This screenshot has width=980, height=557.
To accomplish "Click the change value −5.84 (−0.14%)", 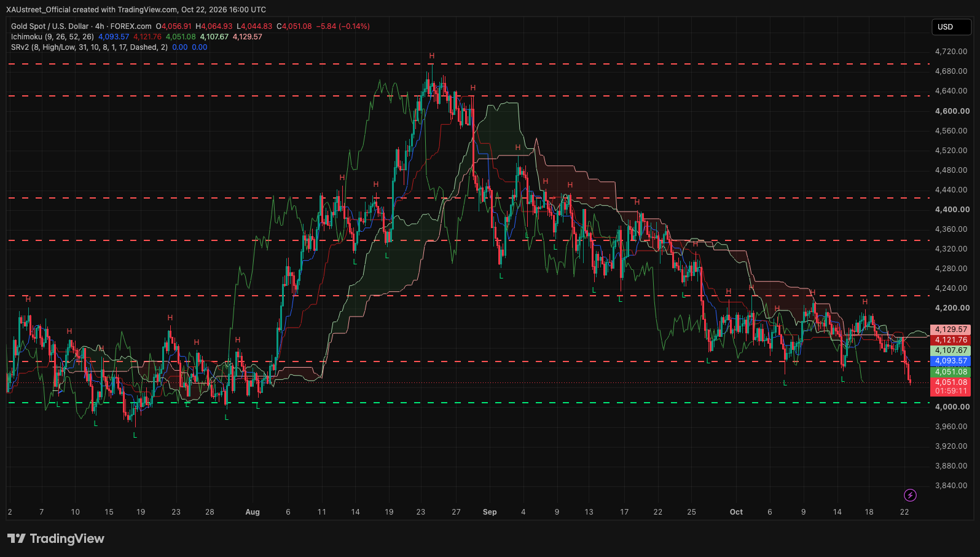I will 343,26.
